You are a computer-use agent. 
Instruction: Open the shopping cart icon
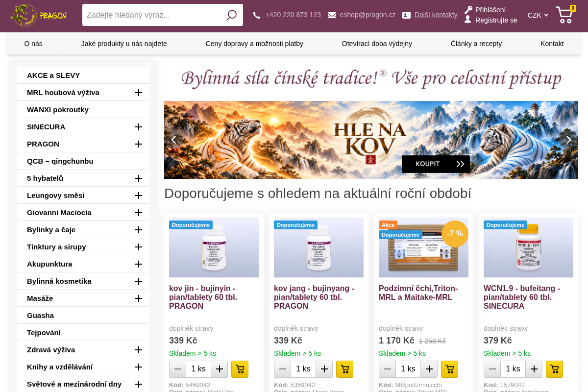coord(564,15)
